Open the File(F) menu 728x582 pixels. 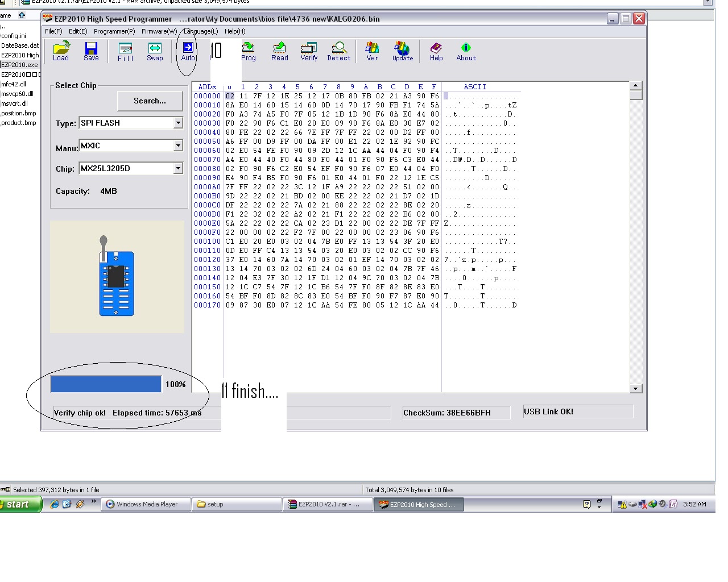[53, 31]
